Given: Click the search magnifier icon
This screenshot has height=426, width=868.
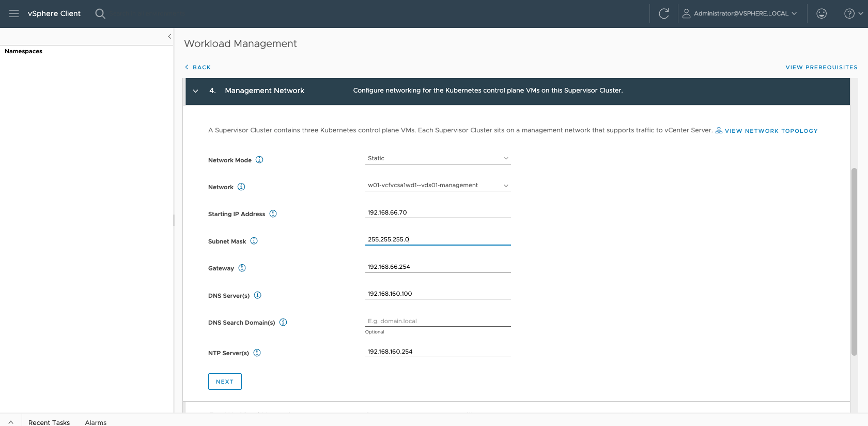Looking at the screenshot, I should 100,13.
